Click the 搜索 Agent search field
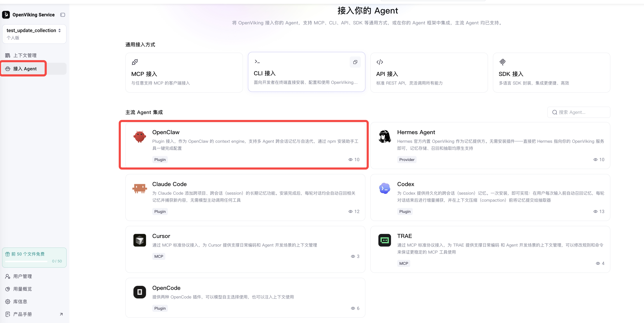The width and height of the screenshot is (644, 323). [x=579, y=112]
